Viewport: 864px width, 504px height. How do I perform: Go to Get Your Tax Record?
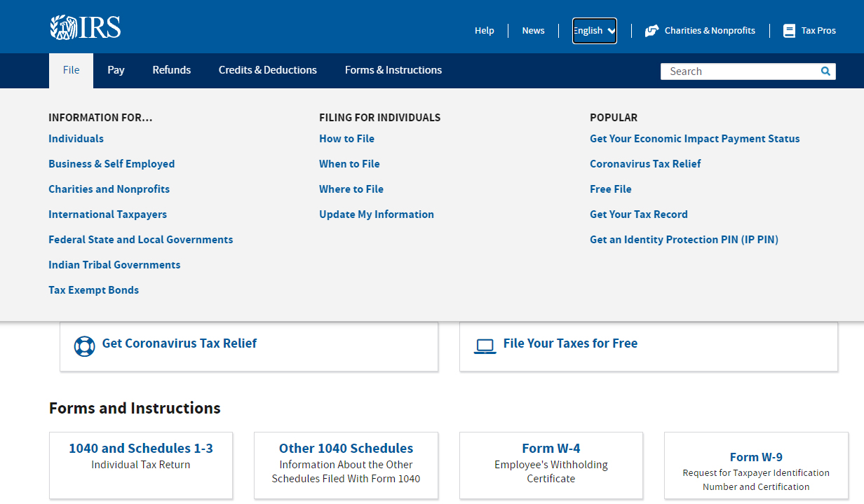639,214
